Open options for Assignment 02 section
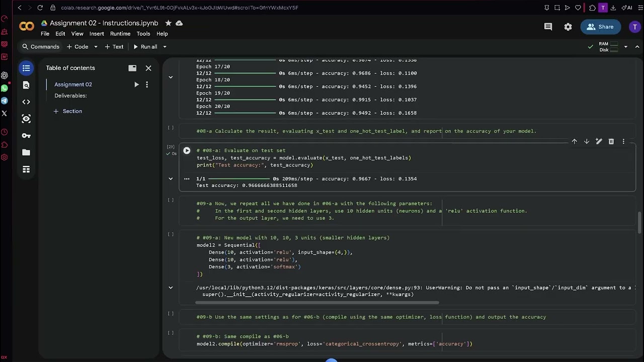 click(147, 84)
